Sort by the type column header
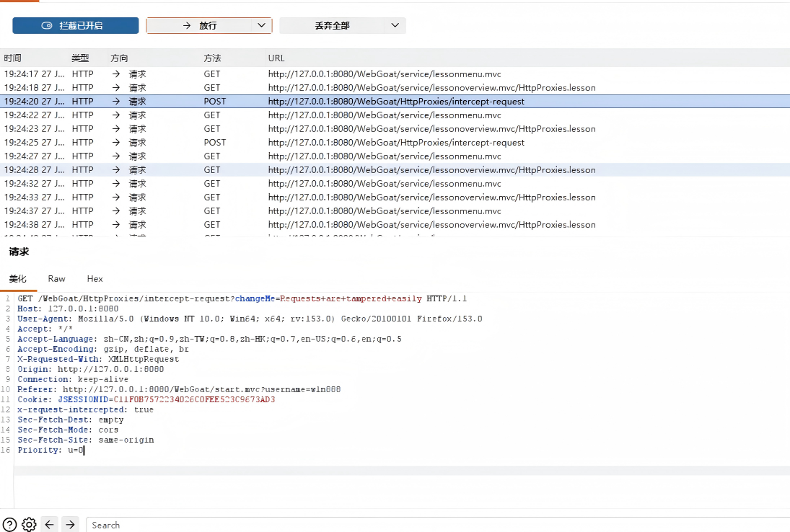This screenshot has height=532, width=790. [x=80, y=58]
